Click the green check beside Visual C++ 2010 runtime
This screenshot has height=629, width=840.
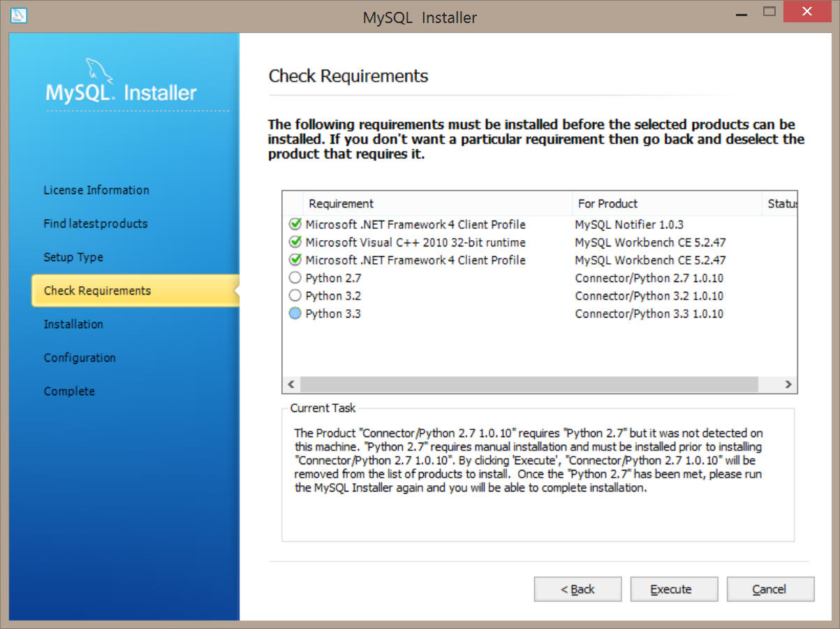pos(295,242)
